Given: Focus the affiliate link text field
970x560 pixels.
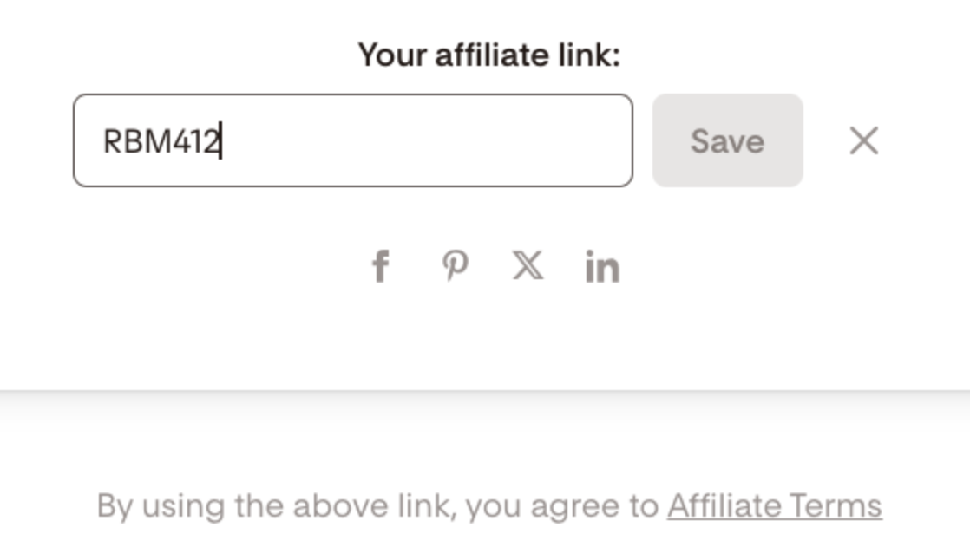Looking at the screenshot, I should [x=353, y=140].
